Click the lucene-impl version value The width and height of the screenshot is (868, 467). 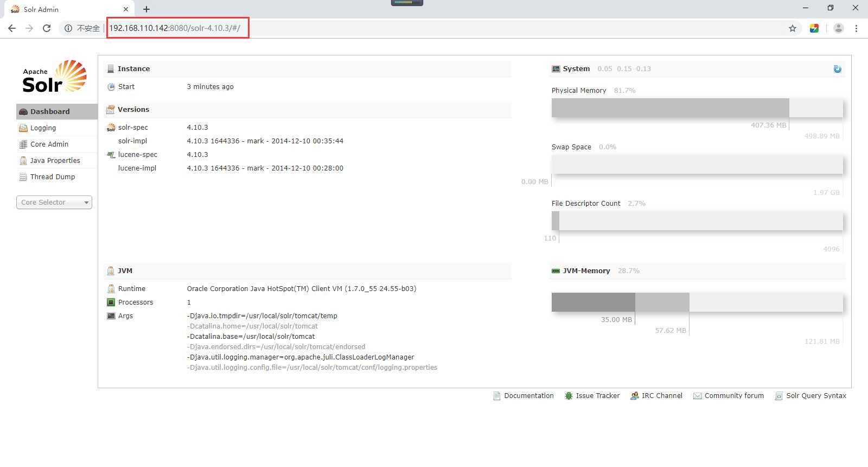265,168
